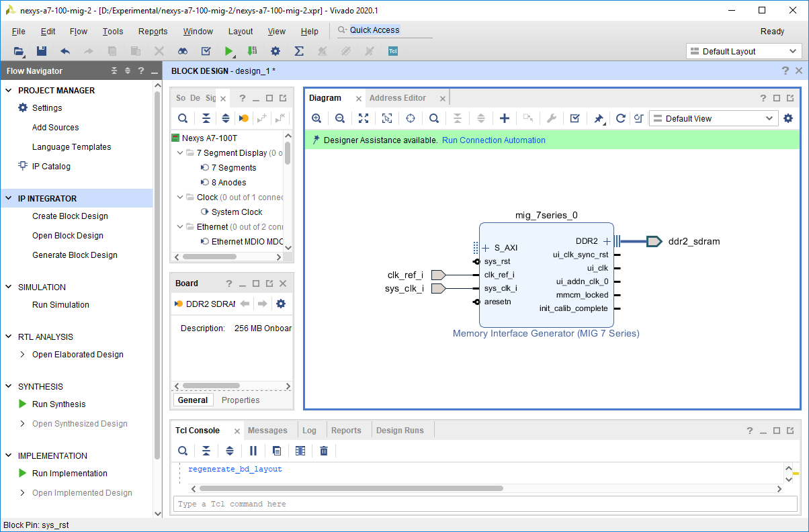Switch to the Properties tab in the Board panel
The width and height of the screenshot is (809, 532).
click(x=241, y=400)
